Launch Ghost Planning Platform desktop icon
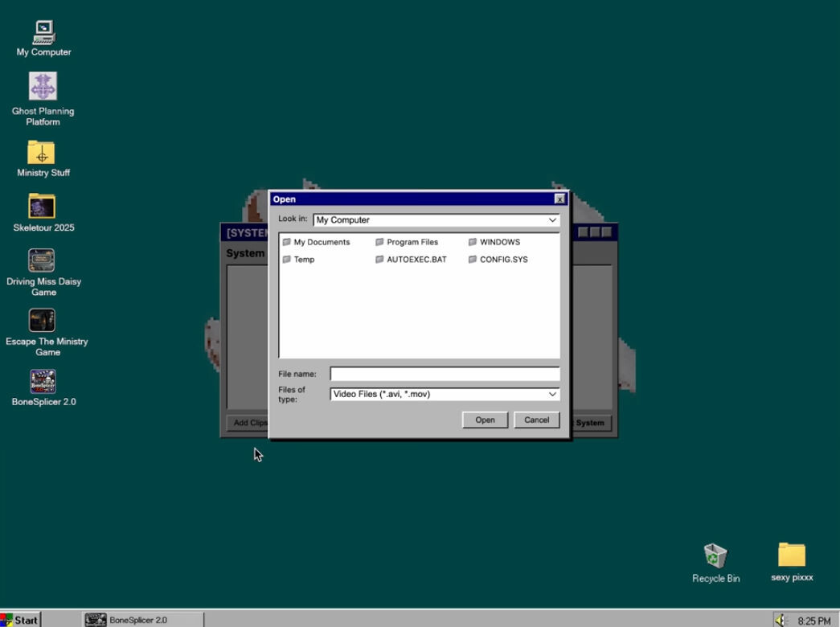The width and height of the screenshot is (840, 627). pos(43,99)
